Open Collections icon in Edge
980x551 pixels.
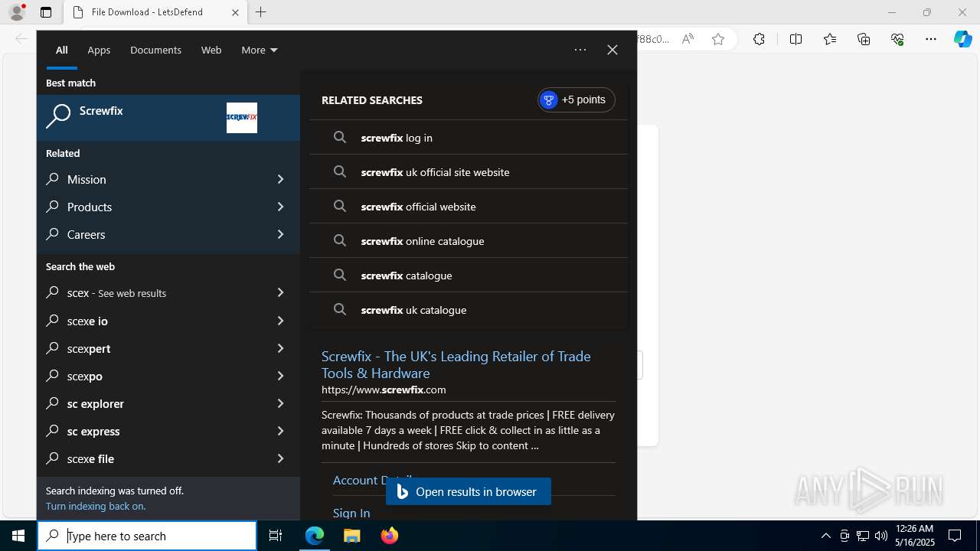(x=864, y=39)
